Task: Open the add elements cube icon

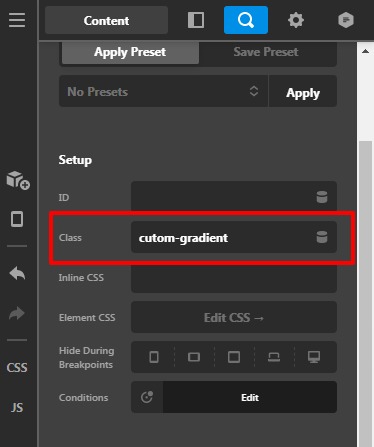Action: 18,180
